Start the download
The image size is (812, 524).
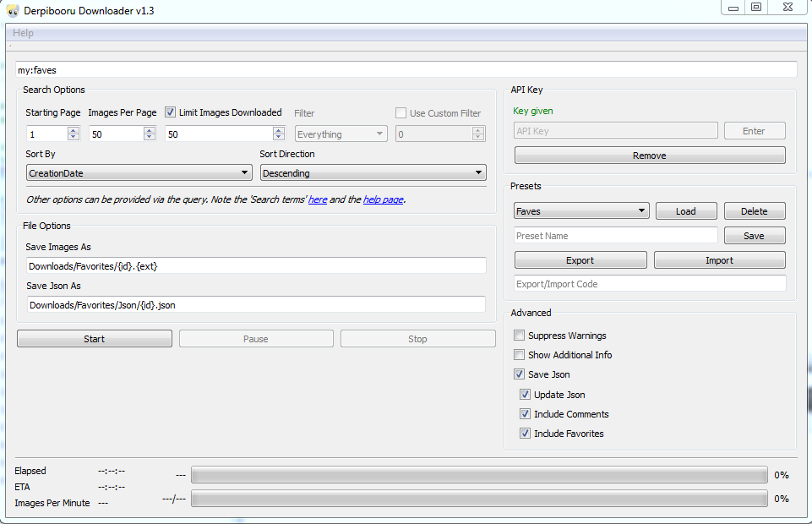pyautogui.click(x=95, y=339)
